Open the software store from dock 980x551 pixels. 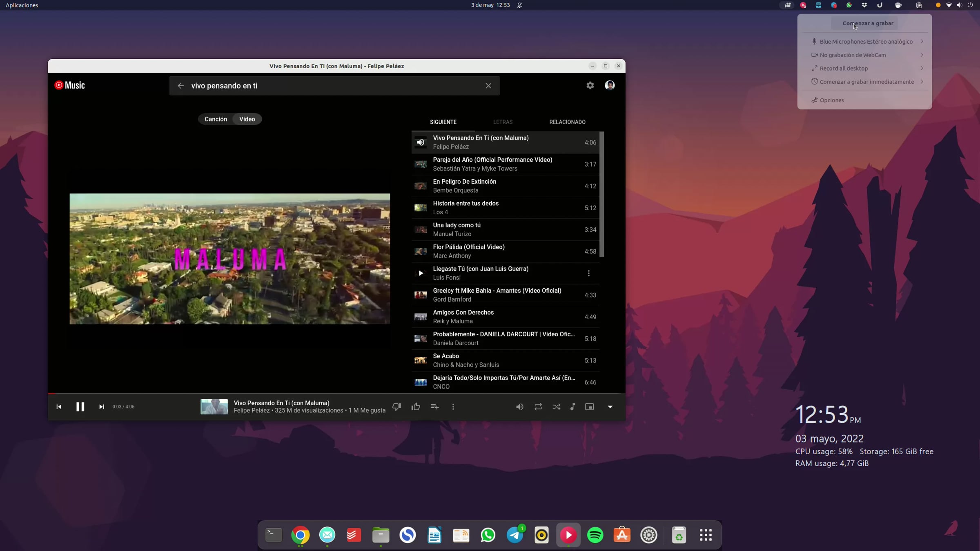coord(622,535)
